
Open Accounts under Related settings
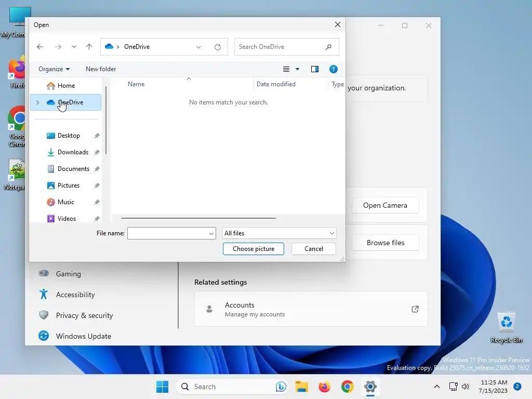point(311,309)
